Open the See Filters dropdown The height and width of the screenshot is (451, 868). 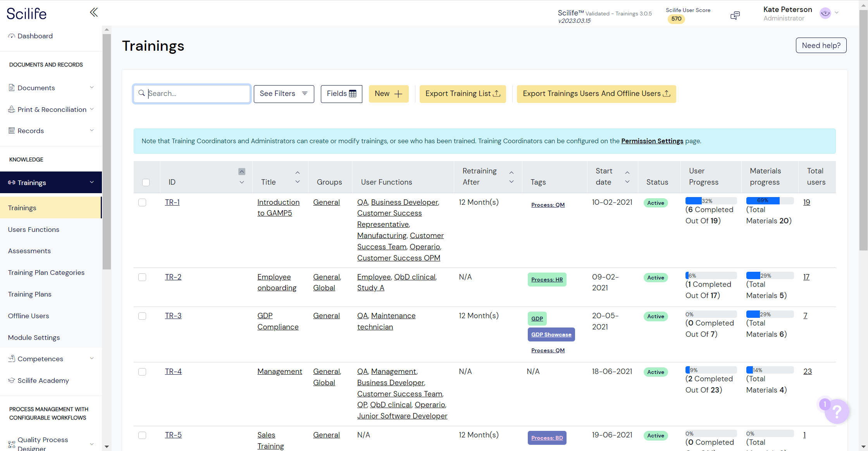pos(284,94)
